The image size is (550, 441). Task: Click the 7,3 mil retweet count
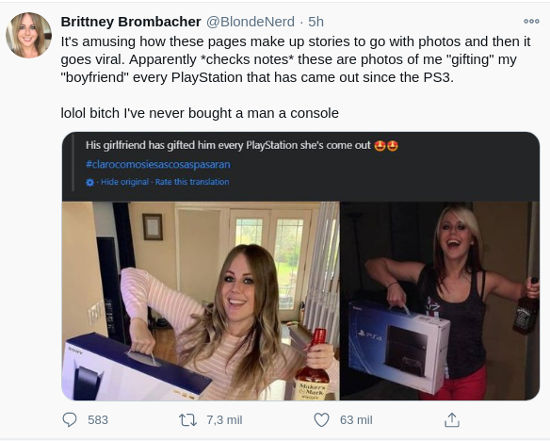pyautogui.click(x=224, y=420)
